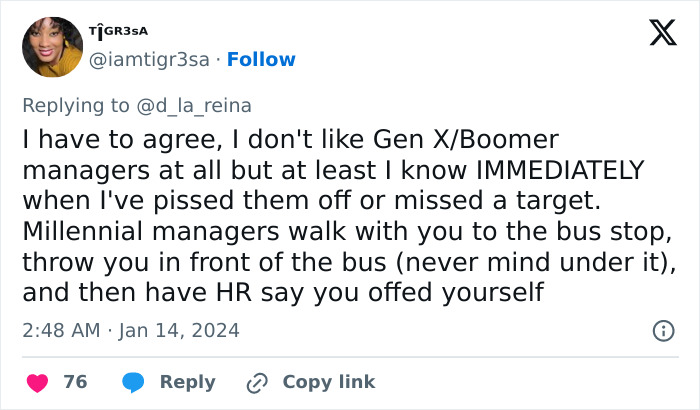
Task: Click the 'Replying to' text
Action: click(x=76, y=106)
